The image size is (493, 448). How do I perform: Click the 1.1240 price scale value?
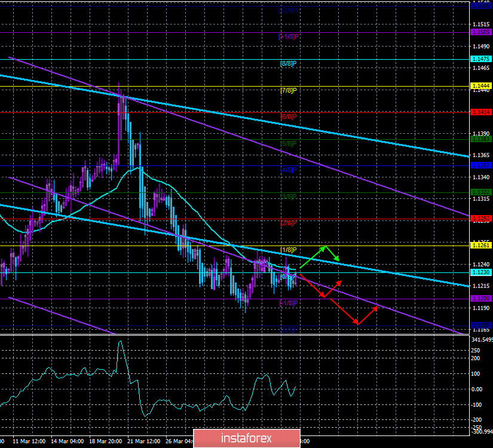pos(481,265)
